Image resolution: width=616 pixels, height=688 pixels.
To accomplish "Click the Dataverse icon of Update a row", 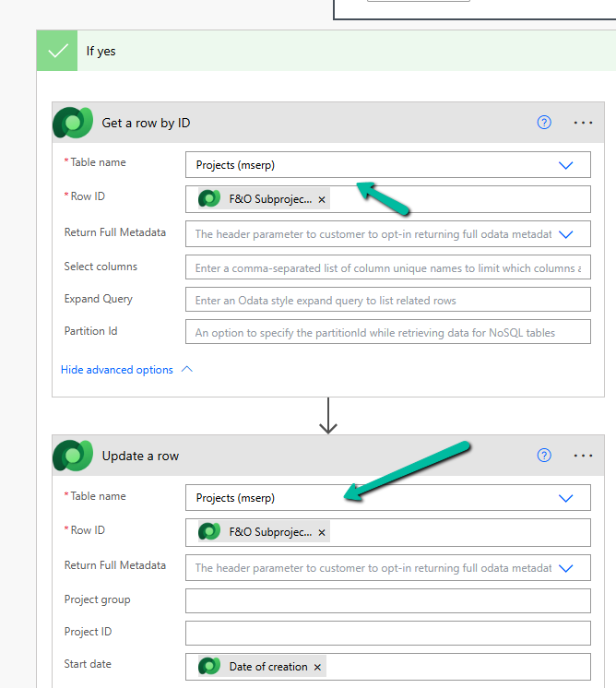I will (x=73, y=456).
